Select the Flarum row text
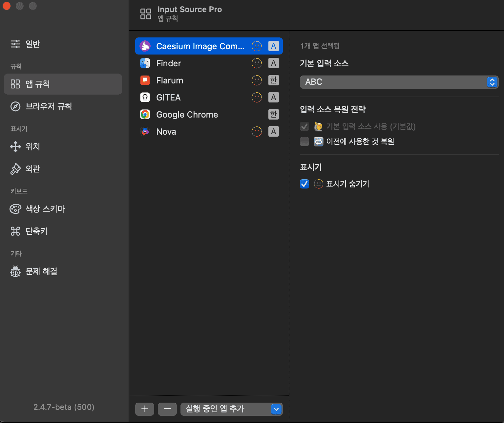The width and height of the screenshot is (504, 423). 170,80
